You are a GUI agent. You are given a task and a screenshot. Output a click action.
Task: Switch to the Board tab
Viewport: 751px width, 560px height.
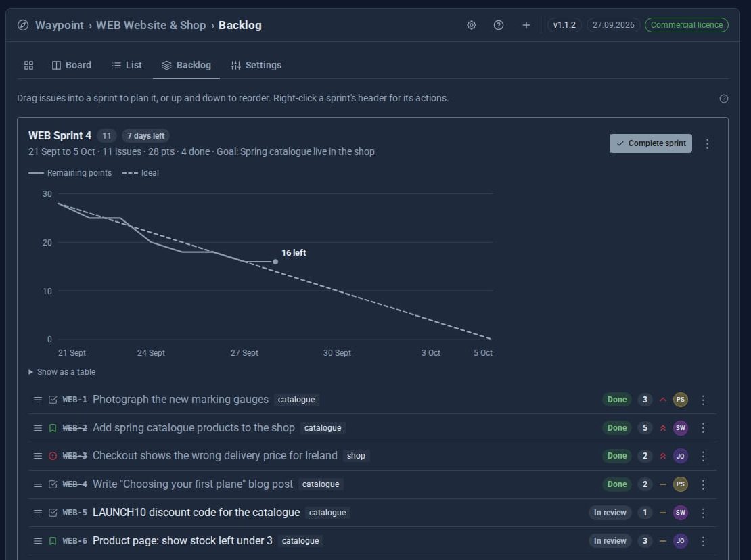coord(71,65)
